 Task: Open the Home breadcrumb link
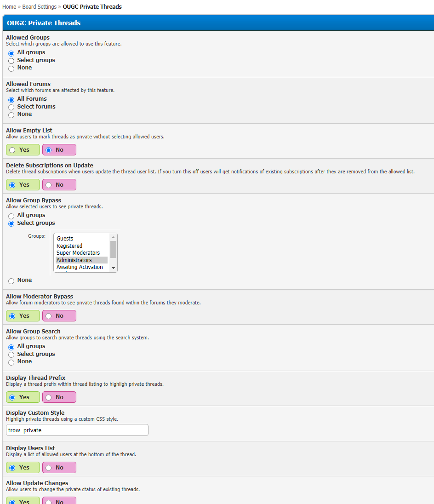click(9, 7)
